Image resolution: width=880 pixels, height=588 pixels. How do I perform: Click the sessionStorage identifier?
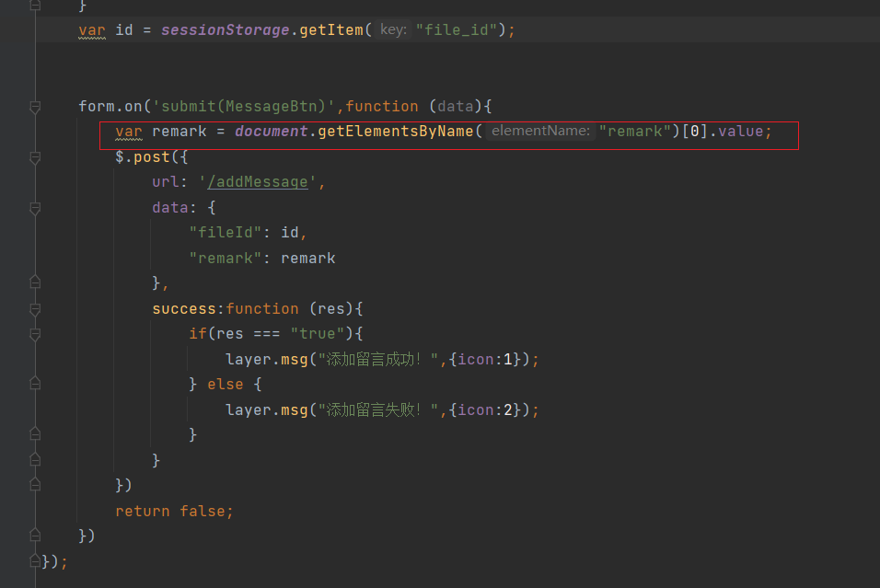tap(225, 30)
